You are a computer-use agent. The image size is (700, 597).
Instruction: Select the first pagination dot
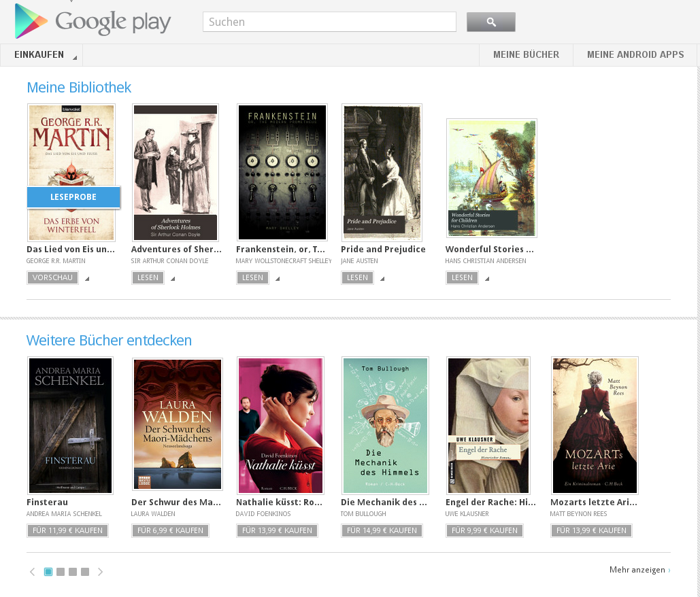tap(48, 572)
